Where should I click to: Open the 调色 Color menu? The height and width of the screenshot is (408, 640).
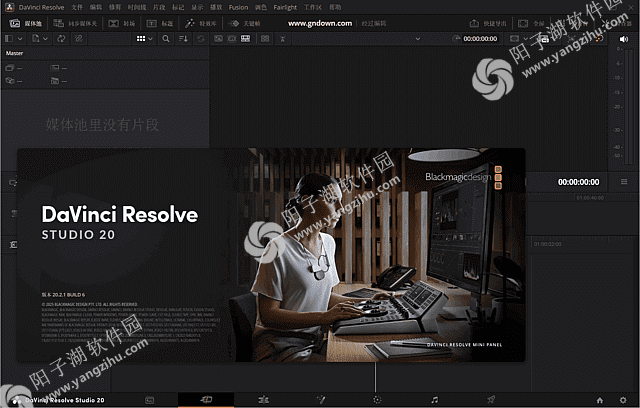point(261,7)
